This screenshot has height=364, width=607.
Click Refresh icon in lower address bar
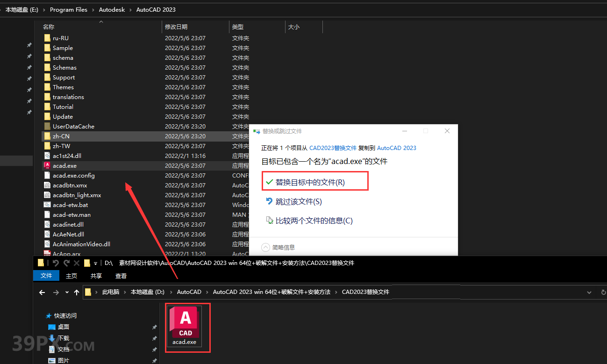pyautogui.click(x=604, y=292)
